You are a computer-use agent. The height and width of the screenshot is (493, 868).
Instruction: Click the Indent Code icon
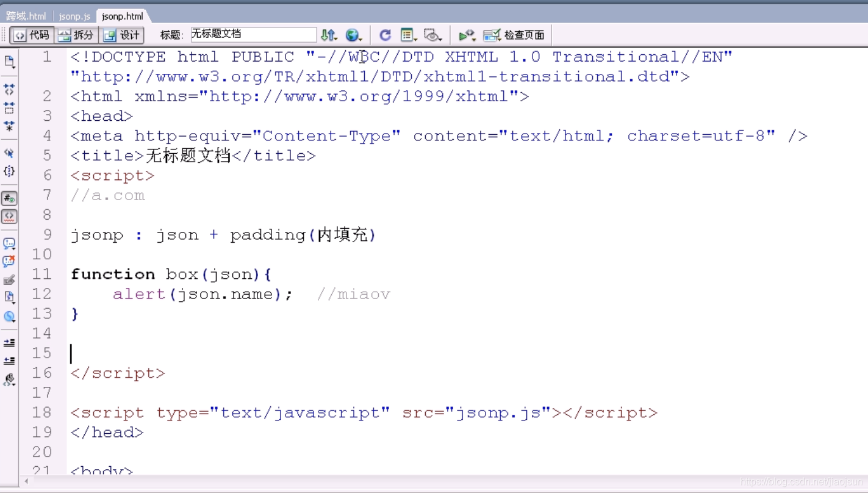[9, 343]
